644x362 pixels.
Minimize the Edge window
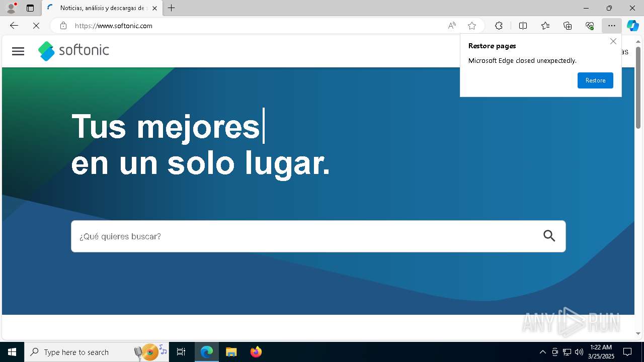click(586, 8)
